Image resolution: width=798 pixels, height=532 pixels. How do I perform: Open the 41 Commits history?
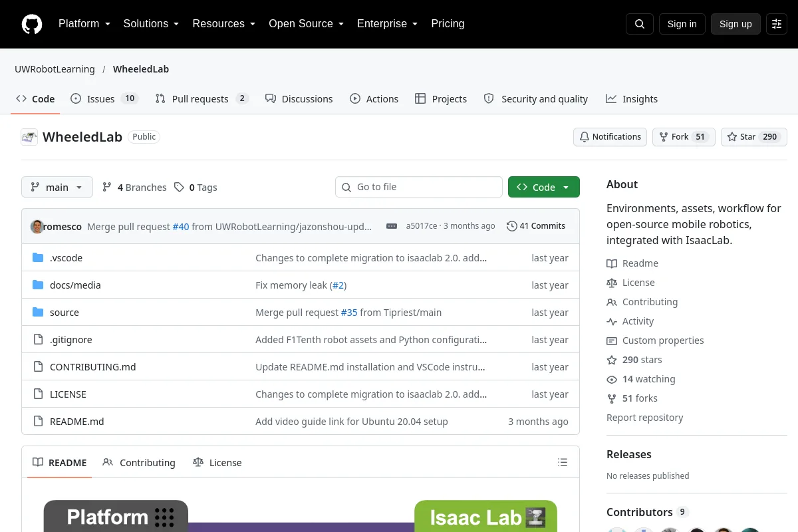(536, 226)
